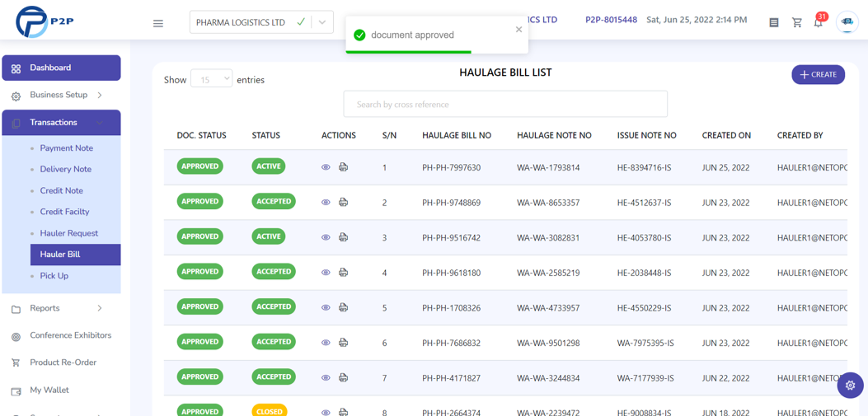Print bill PH-PH-9618180

point(343,272)
